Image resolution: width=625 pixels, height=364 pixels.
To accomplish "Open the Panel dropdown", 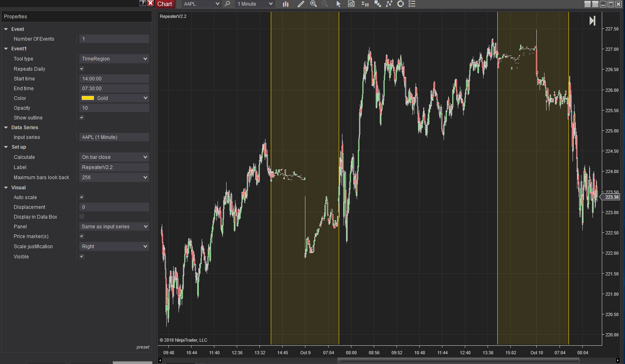I will point(114,227).
